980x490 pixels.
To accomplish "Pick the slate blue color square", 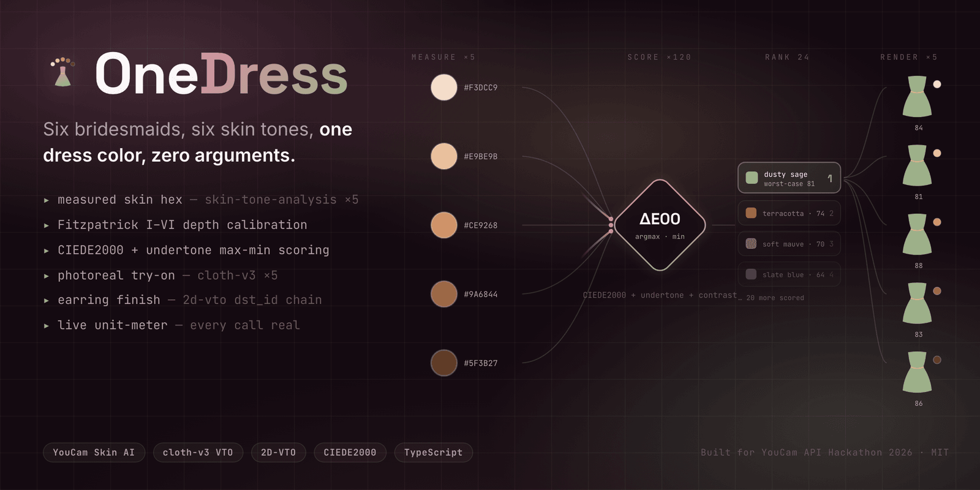I will tap(751, 274).
